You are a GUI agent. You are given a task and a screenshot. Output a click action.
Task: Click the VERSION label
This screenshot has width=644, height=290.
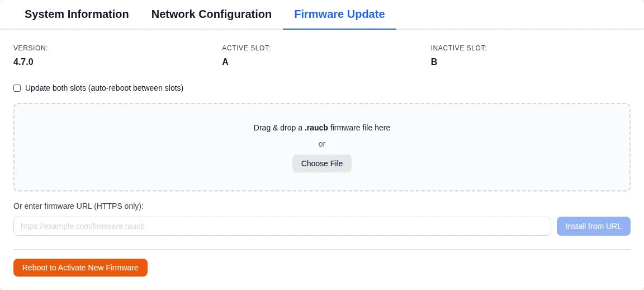(x=31, y=48)
